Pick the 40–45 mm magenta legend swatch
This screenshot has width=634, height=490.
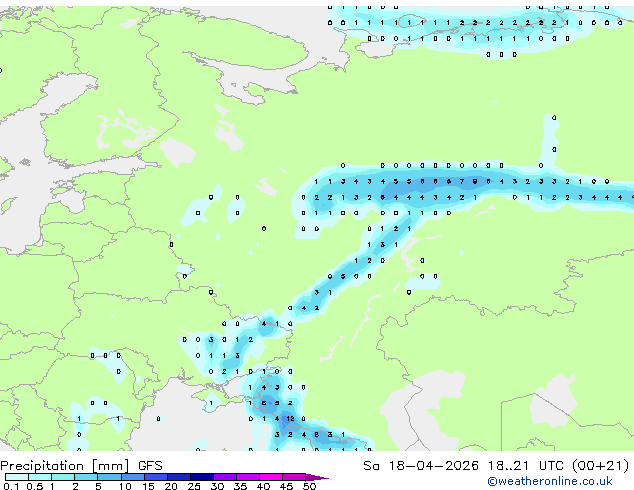point(271,477)
